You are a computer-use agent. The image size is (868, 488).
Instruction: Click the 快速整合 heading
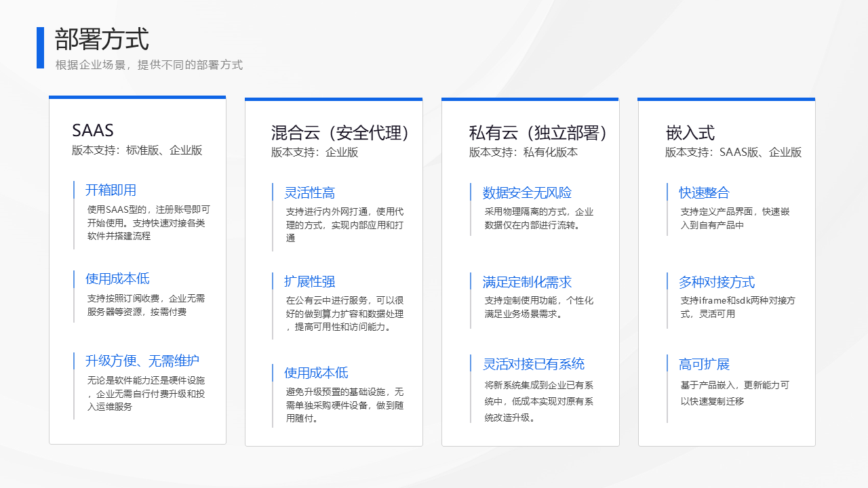click(x=705, y=192)
